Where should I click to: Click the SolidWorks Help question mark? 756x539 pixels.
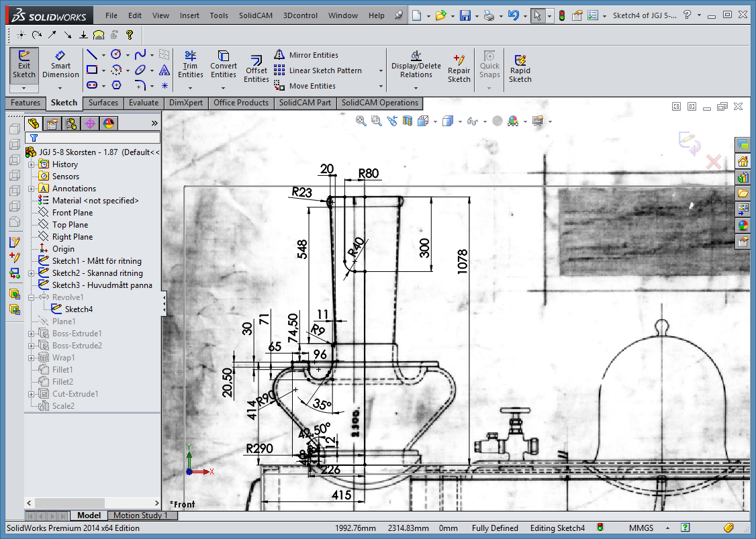click(687, 15)
